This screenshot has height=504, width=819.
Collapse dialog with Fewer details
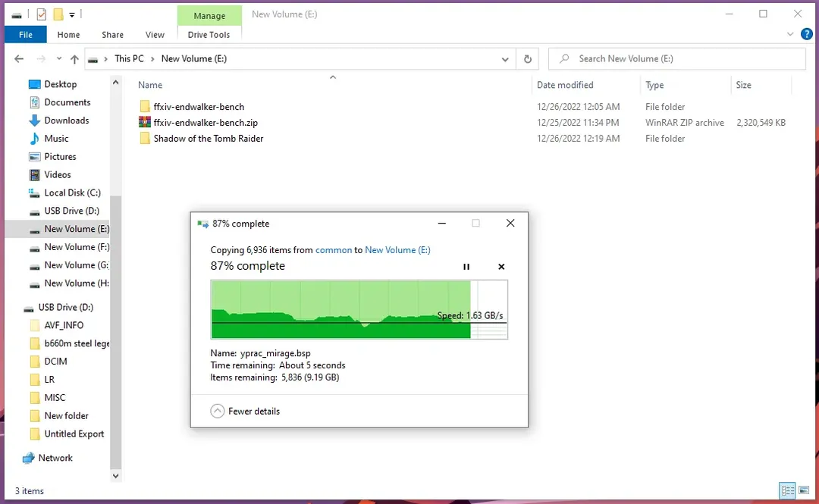tap(245, 411)
